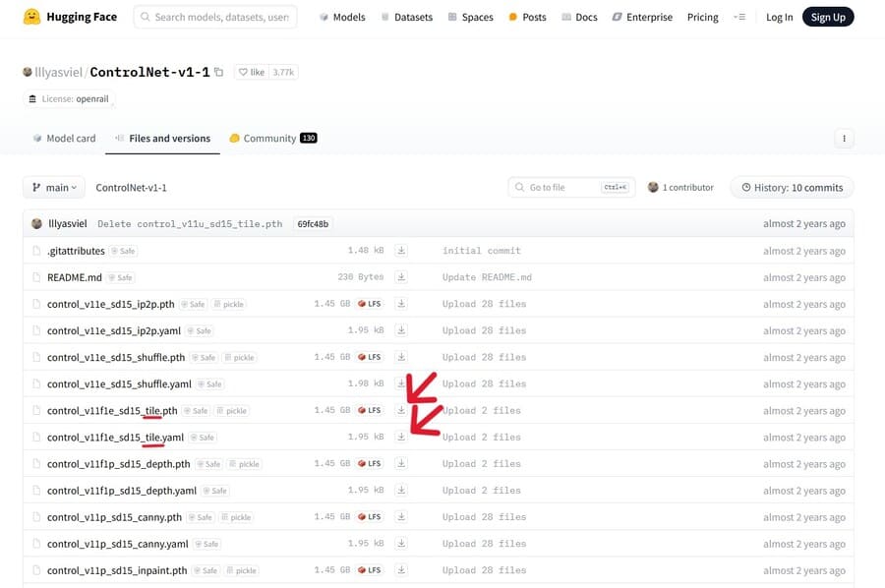The image size is (885, 588).
Task: Download the README.md file
Action: (x=401, y=276)
